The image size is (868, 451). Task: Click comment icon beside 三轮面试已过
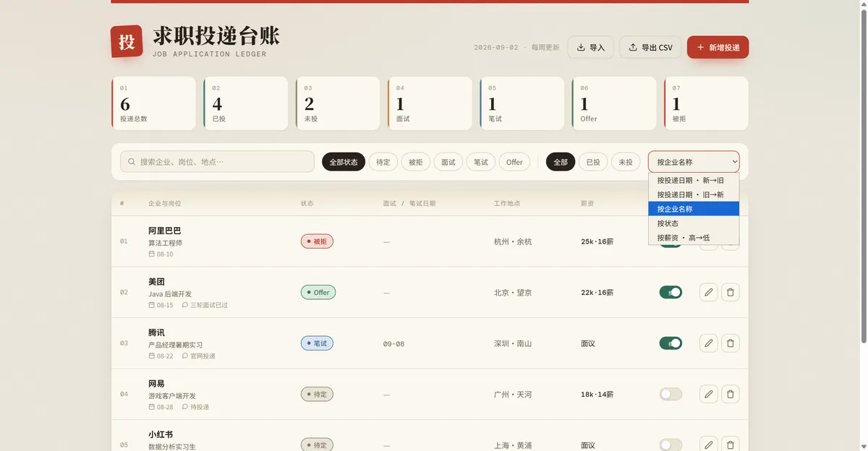coord(184,305)
